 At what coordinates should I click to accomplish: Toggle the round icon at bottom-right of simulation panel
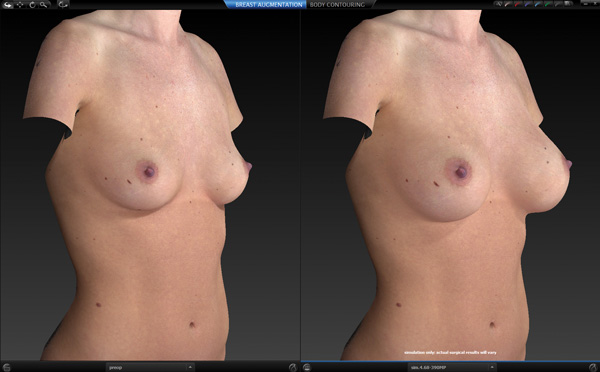click(593, 367)
